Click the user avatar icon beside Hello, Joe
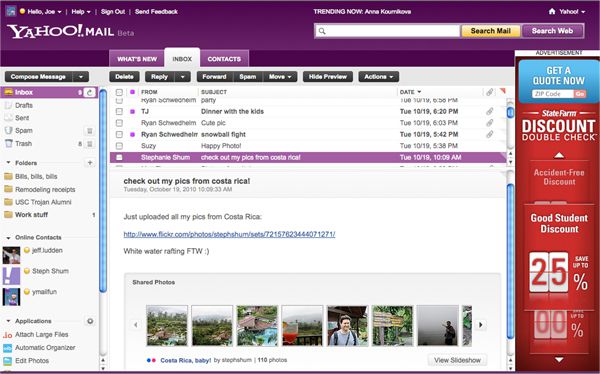 pos(11,11)
